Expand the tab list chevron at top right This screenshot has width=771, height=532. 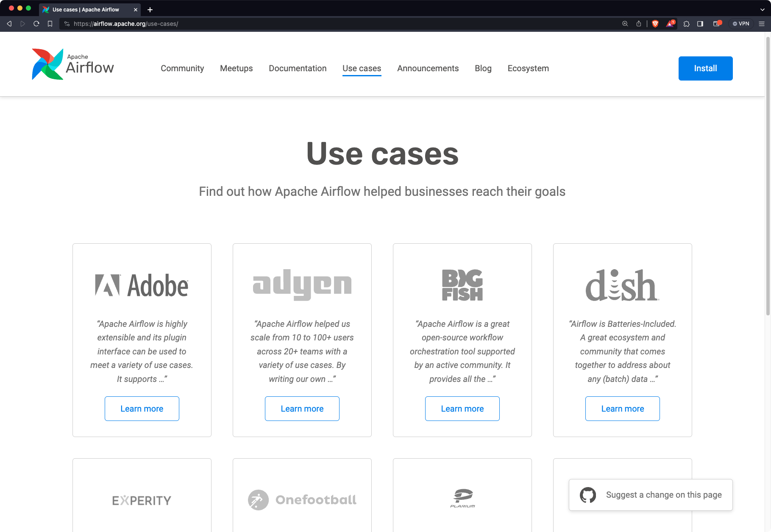[x=763, y=9]
